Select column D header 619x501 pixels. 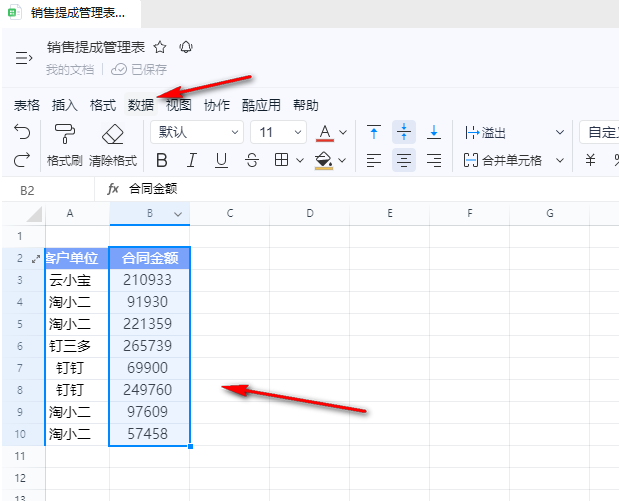(310, 214)
